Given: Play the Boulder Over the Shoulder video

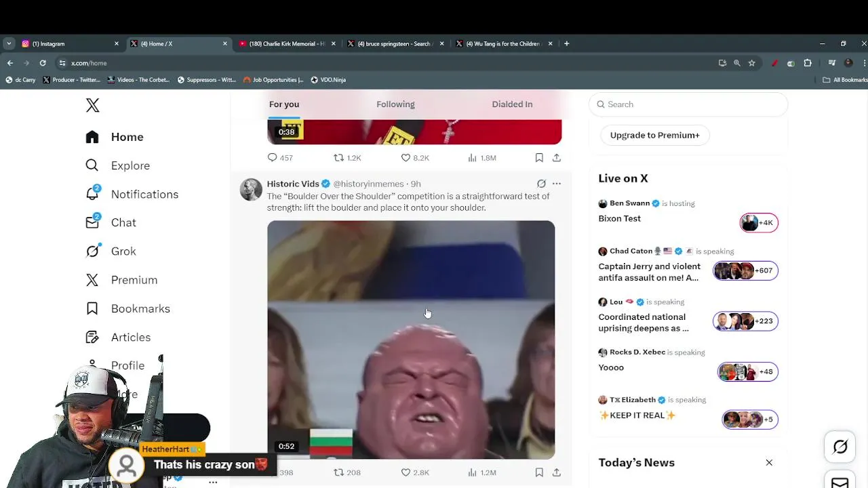Looking at the screenshot, I should pyautogui.click(x=411, y=340).
